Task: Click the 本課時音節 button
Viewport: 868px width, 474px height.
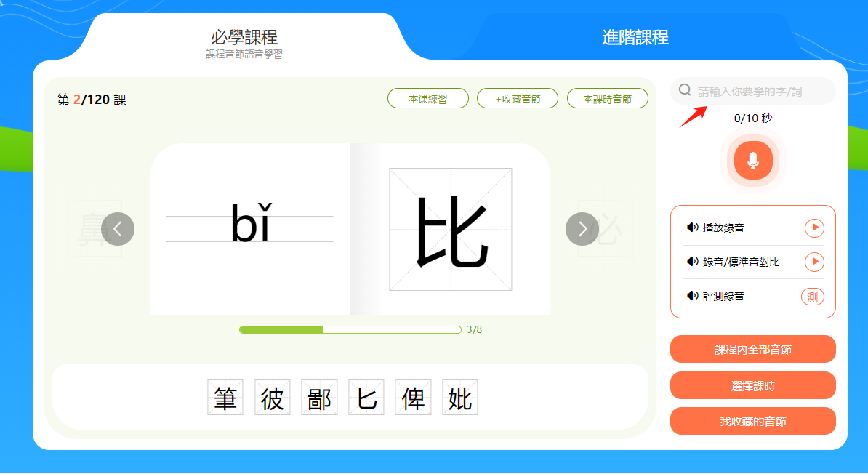Action: pyautogui.click(x=607, y=99)
